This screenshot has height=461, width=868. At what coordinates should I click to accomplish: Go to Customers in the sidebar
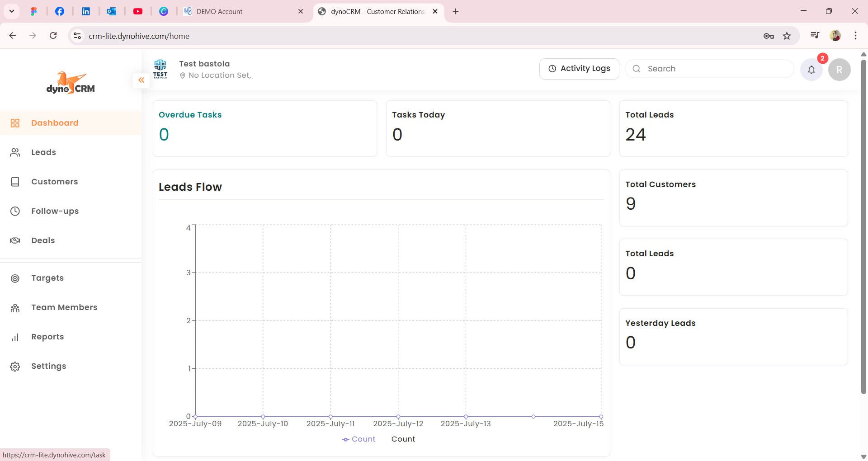click(54, 182)
